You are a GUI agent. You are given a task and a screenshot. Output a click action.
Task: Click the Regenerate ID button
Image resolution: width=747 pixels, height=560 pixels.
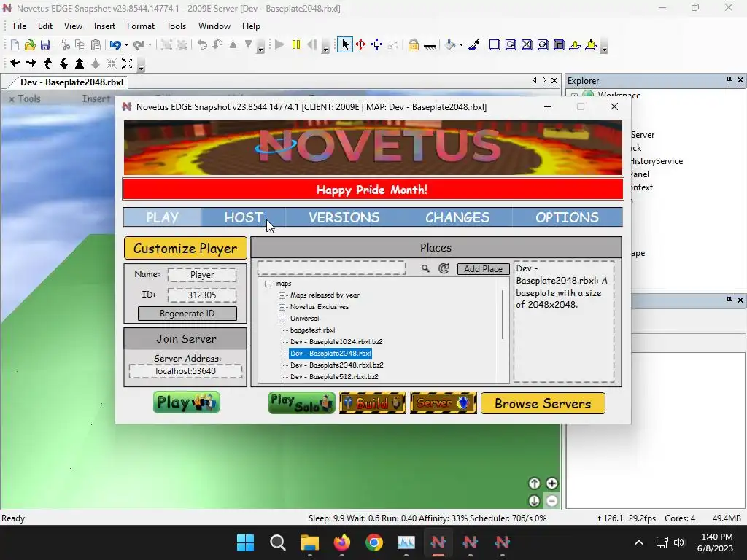pyautogui.click(x=187, y=314)
